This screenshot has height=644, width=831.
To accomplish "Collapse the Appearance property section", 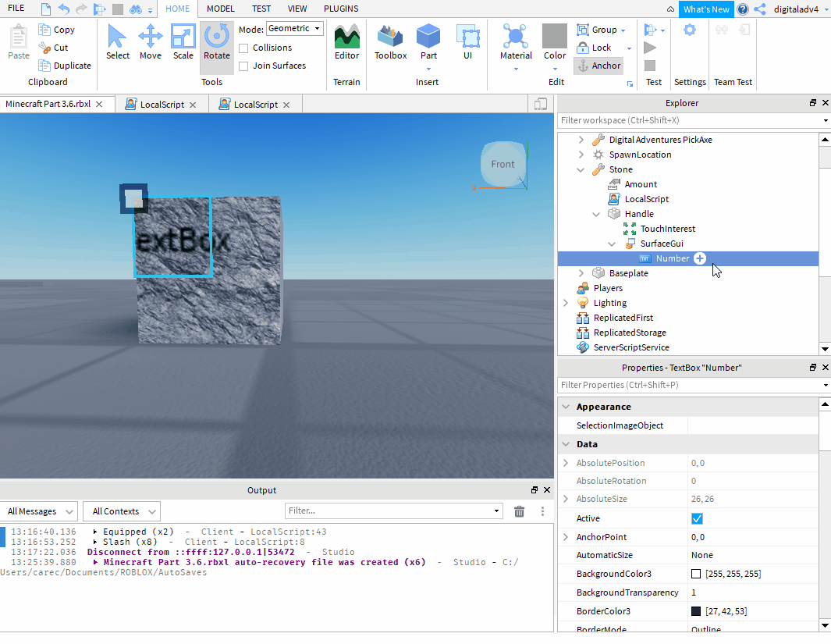I will [x=566, y=407].
